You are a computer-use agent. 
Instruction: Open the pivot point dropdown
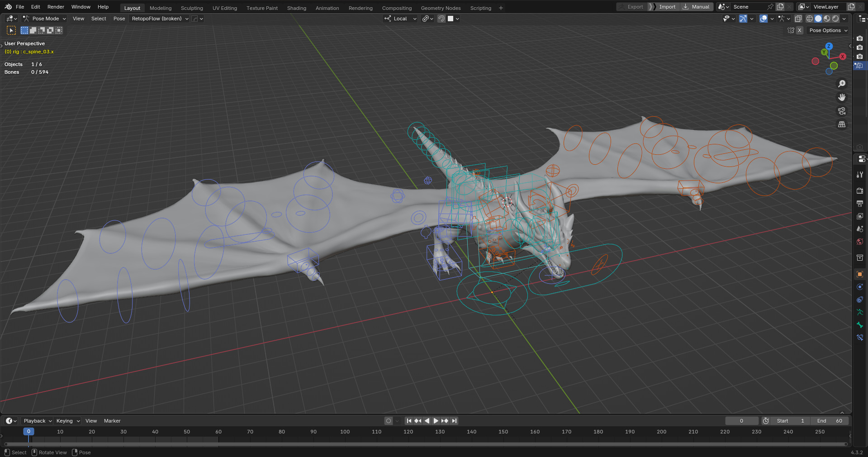[x=427, y=19]
